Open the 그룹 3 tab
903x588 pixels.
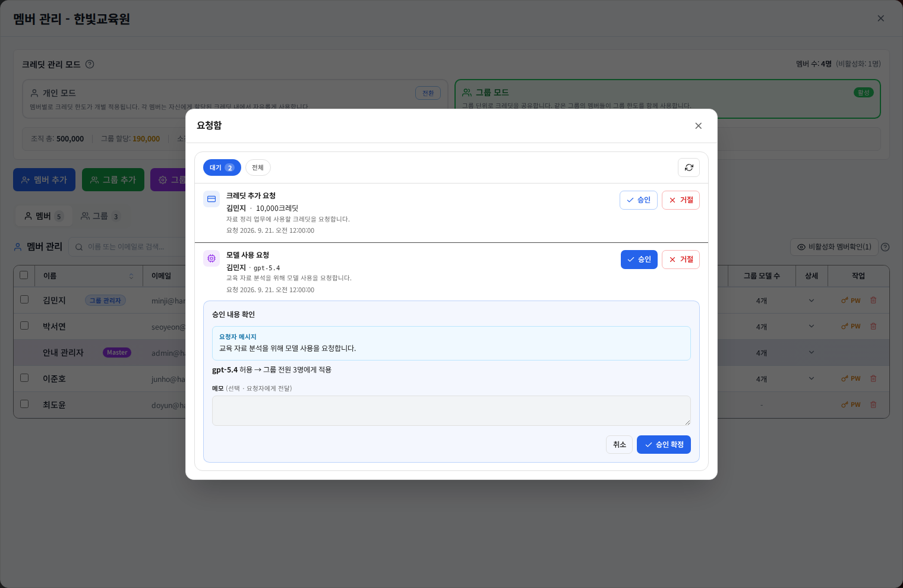[100, 216]
